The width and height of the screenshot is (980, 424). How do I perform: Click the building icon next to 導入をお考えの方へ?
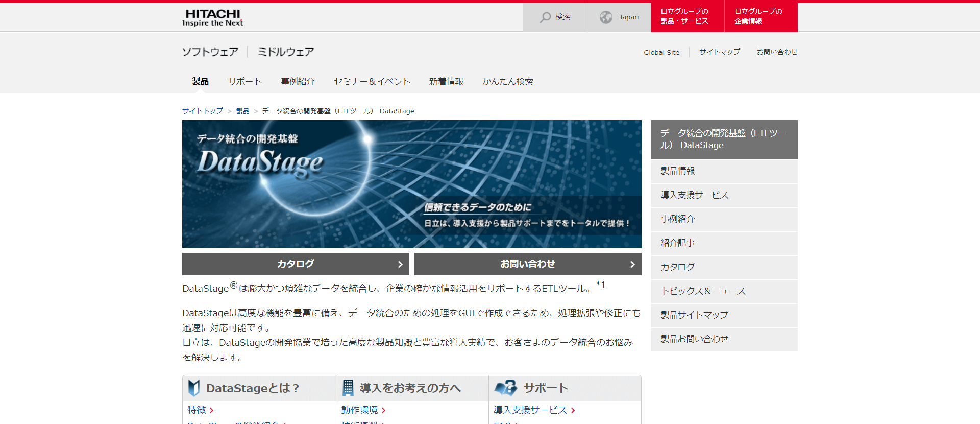tap(348, 388)
